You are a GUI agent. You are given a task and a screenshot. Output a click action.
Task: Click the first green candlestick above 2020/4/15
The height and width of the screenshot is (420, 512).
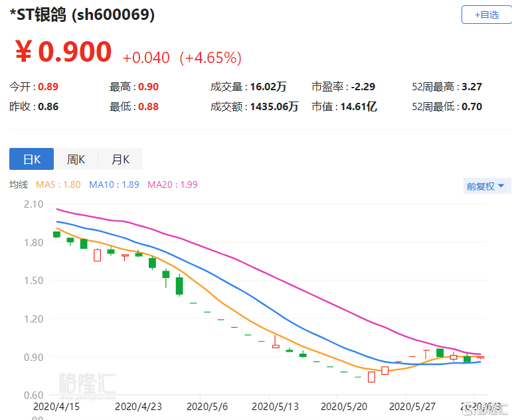[56, 234]
